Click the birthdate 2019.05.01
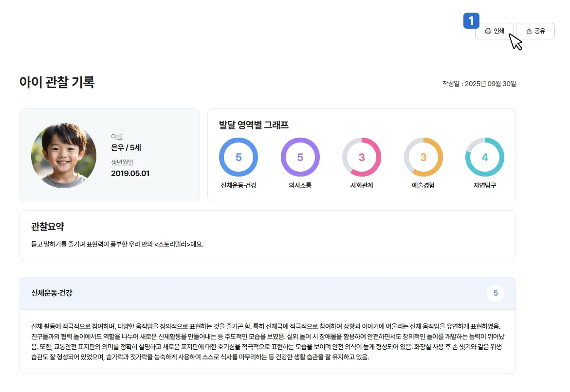Screen dimensions: 570x392 click(x=130, y=173)
